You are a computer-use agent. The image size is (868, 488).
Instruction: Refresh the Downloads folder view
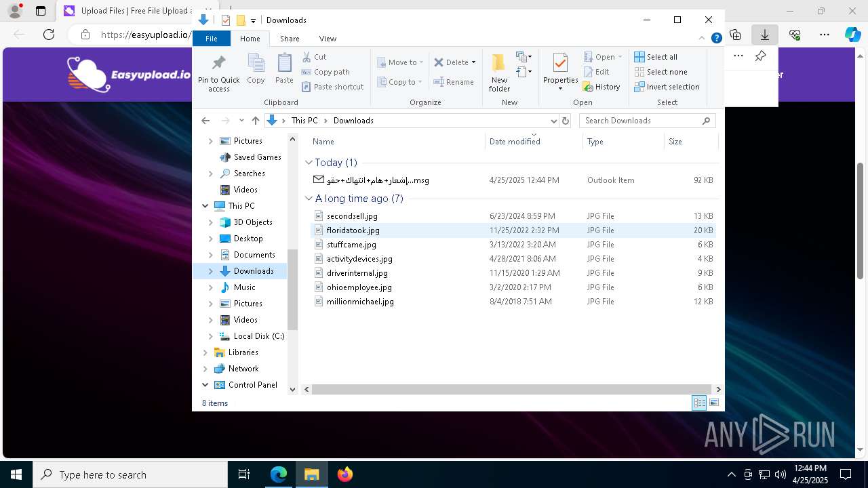click(x=566, y=121)
